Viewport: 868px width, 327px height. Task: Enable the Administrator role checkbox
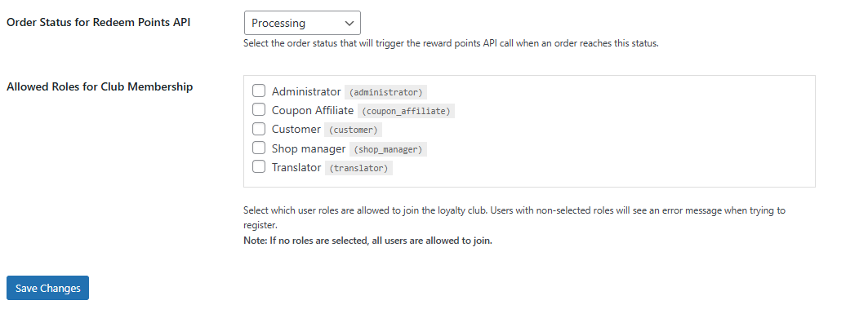point(259,91)
